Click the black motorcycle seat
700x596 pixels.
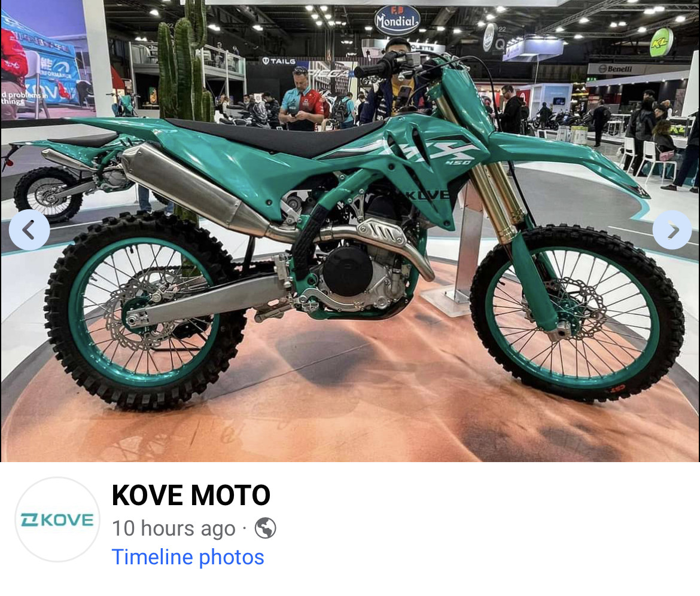click(278, 135)
